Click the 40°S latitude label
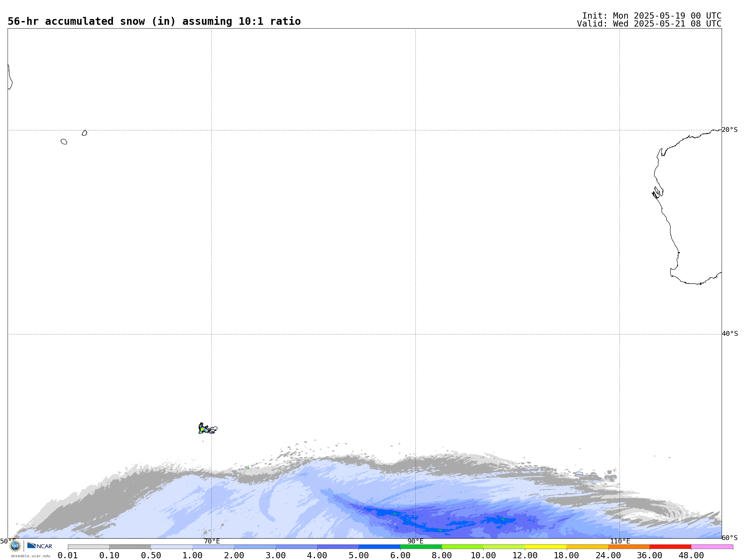Image resolution: width=744 pixels, height=560 pixels. [x=730, y=334]
